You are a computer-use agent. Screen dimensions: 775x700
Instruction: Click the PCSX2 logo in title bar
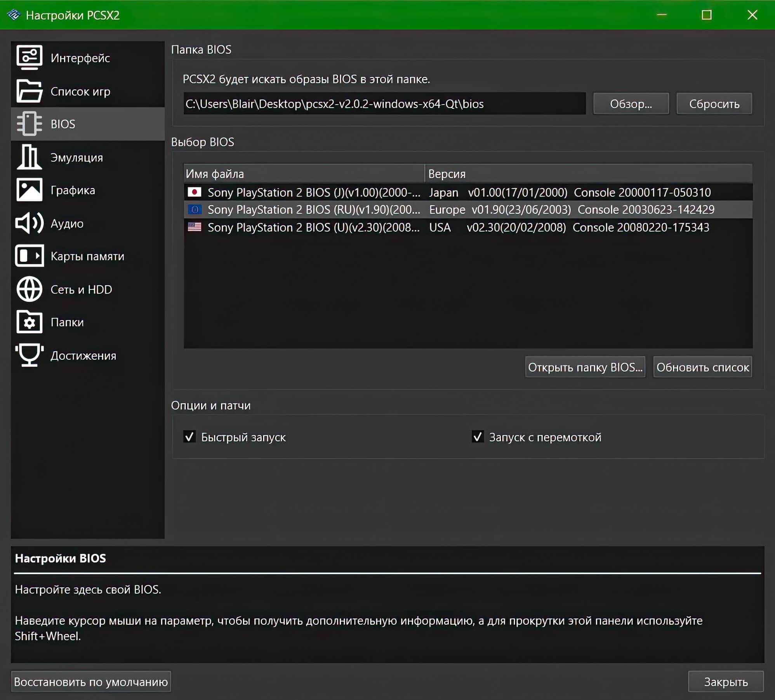click(14, 15)
